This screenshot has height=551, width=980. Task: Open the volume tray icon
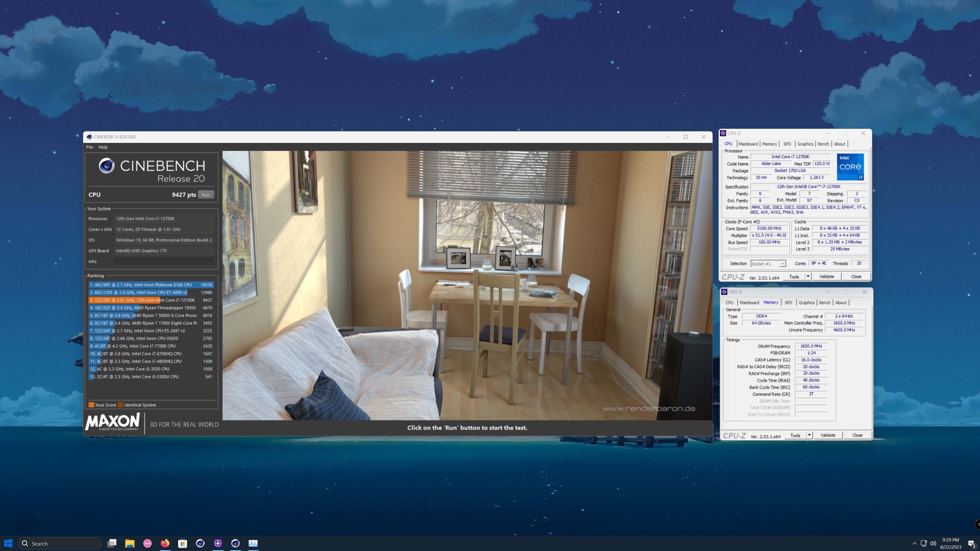tap(933, 543)
